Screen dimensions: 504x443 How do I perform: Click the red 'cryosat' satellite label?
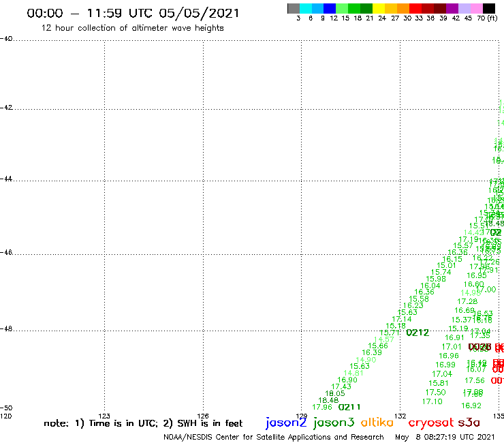(x=430, y=423)
